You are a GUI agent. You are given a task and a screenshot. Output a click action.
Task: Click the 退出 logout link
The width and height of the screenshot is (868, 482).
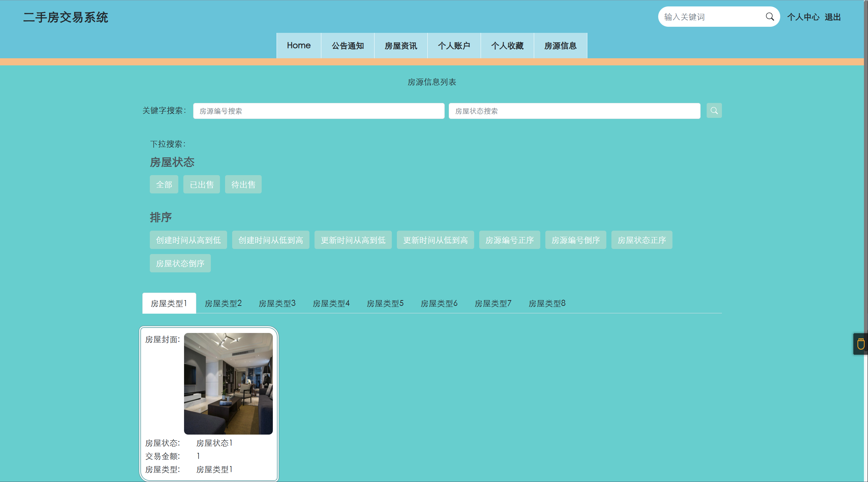(832, 17)
